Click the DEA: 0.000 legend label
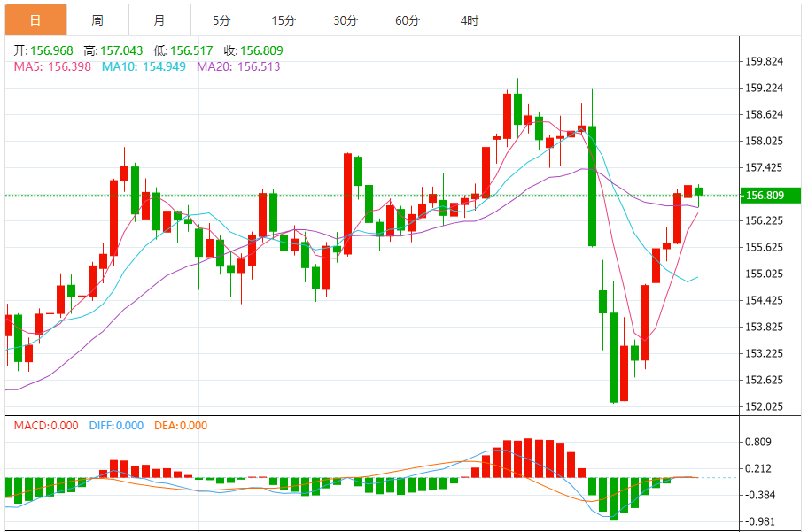 pyautogui.click(x=181, y=426)
